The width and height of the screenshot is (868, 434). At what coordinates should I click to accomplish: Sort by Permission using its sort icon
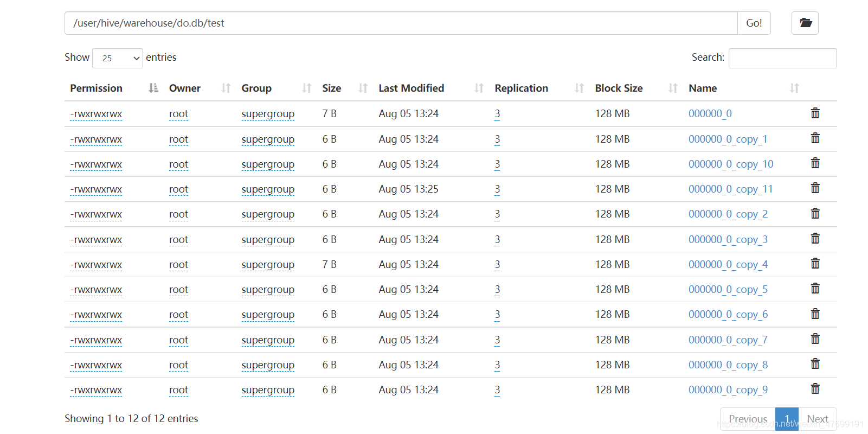coord(153,88)
